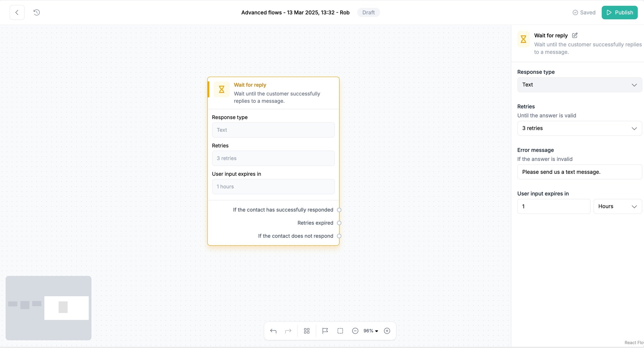This screenshot has height=348, width=644.
Task: Open the 96% zoom level menu
Action: (371, 331)
